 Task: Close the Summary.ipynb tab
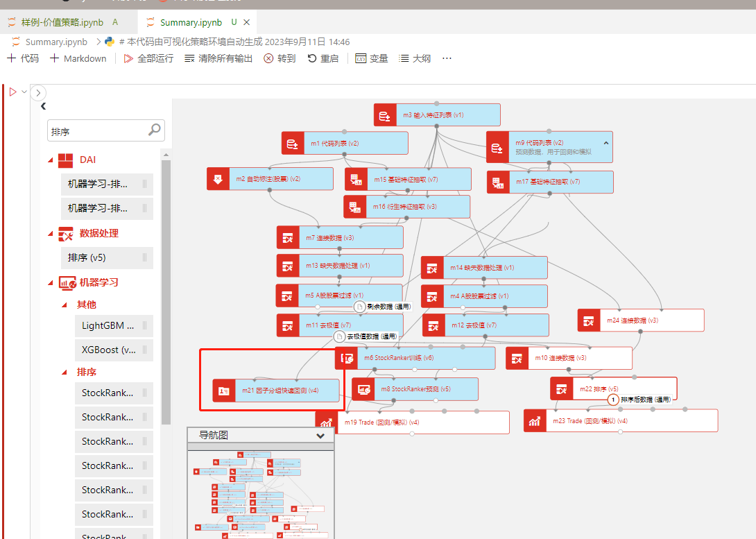point(246,22)
